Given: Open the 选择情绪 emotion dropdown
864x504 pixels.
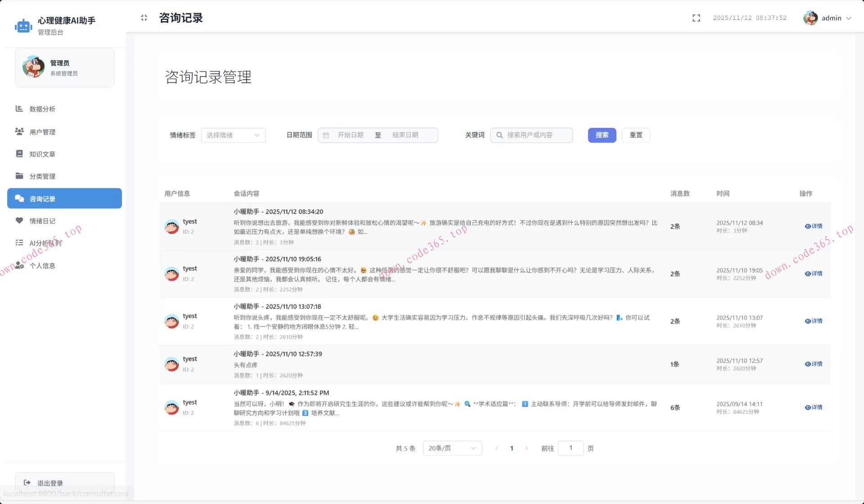Looking at the screenshot, I should pos(233,135).
